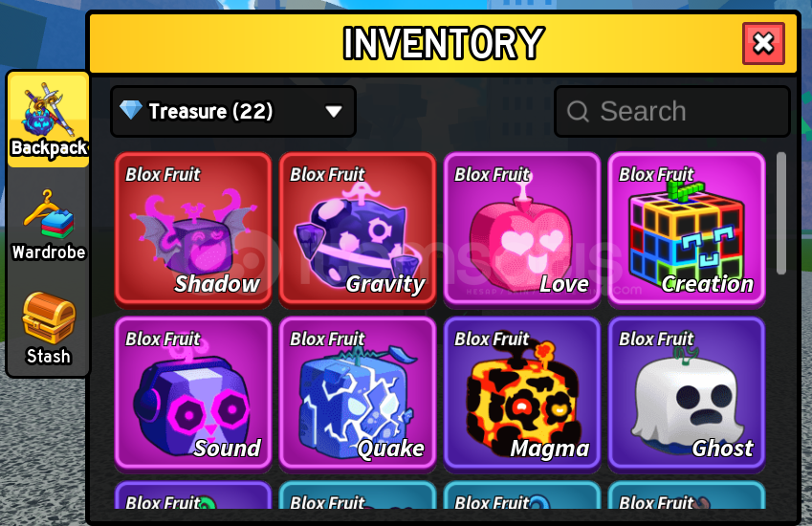
Task: Click the magnifier icon in Search box
Action: pyautogui.click(x=578, y=111)
